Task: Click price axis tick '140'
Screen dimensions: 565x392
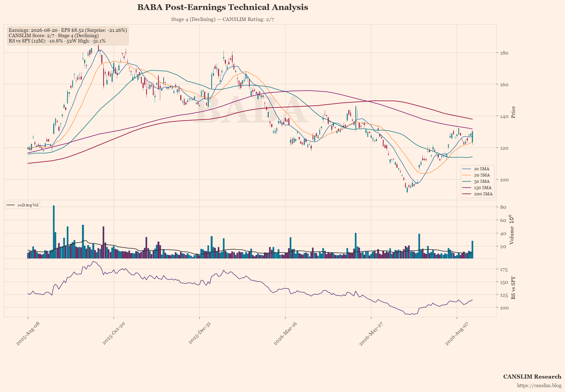Action: (x=504, y=116)
